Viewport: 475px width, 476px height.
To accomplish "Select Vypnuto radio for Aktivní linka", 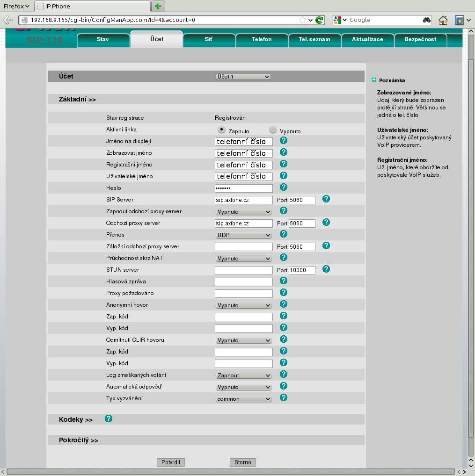I will point(273,130).
